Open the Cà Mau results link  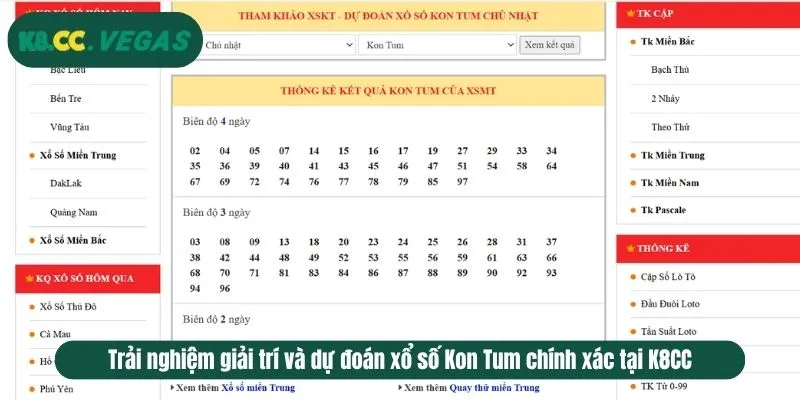[x=55, y=335]
